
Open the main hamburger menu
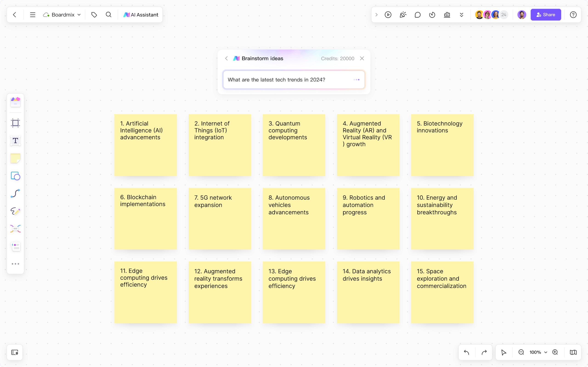32,14
